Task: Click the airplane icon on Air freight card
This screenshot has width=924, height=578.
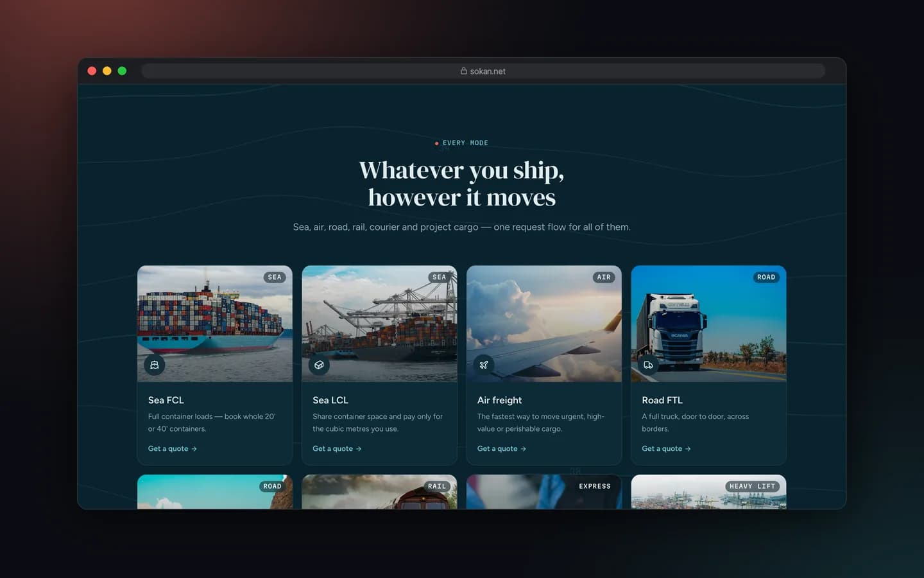Action: (484, 365)
